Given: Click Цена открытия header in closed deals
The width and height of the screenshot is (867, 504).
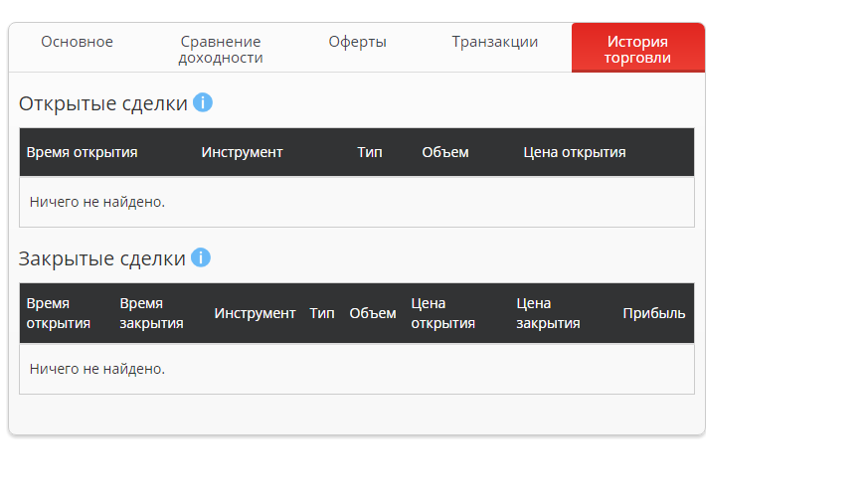Looking at the screenshot, I should (442, 313).
